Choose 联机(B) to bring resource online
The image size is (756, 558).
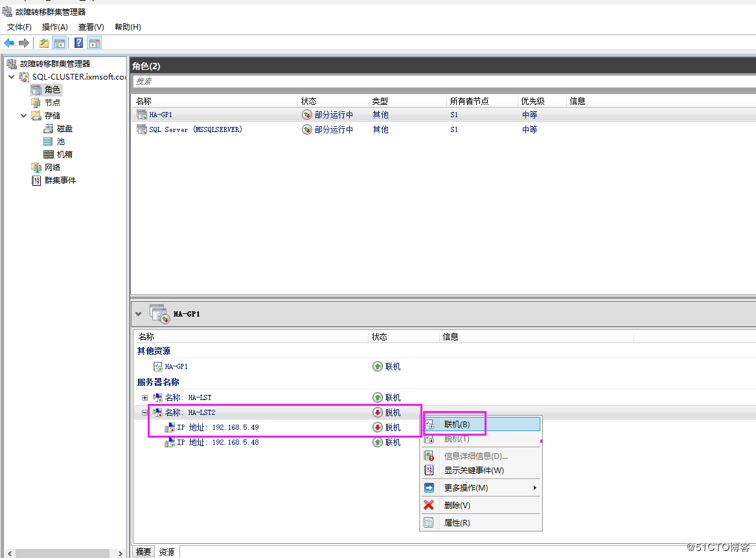(455, 423)
